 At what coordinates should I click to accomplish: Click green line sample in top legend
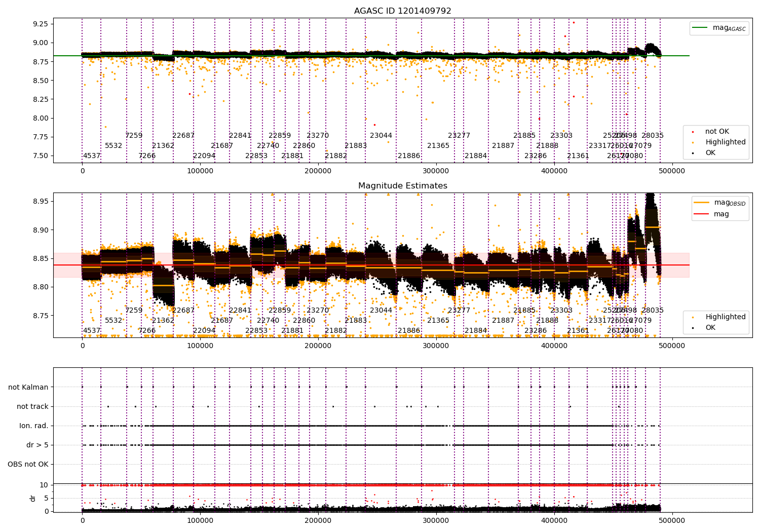click(700, 28)
